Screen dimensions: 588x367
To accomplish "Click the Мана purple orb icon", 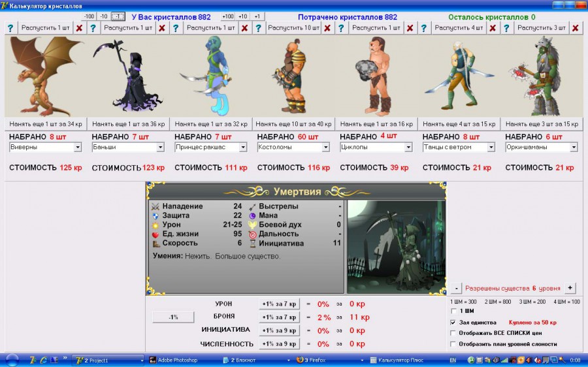I will click(252, 215).
